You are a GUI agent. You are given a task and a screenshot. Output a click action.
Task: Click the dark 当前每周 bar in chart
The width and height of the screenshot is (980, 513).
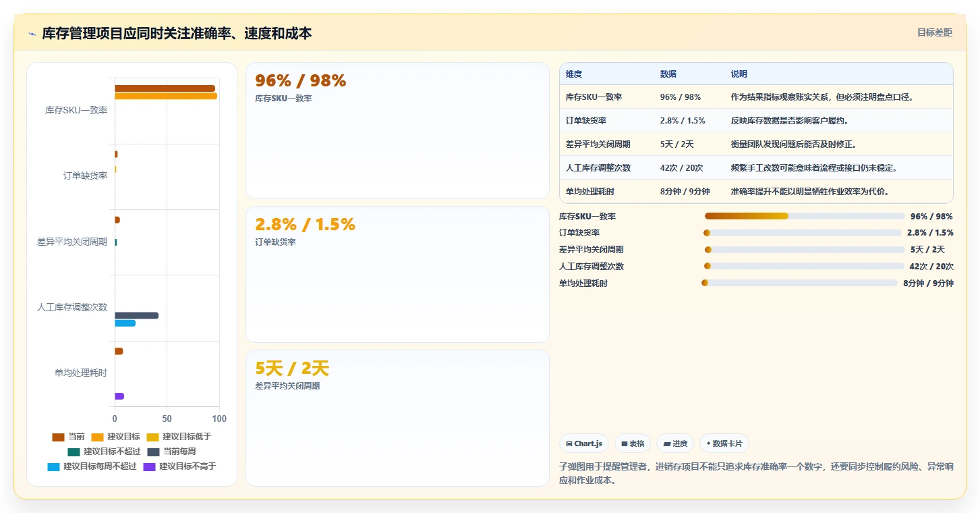point(136,315)
